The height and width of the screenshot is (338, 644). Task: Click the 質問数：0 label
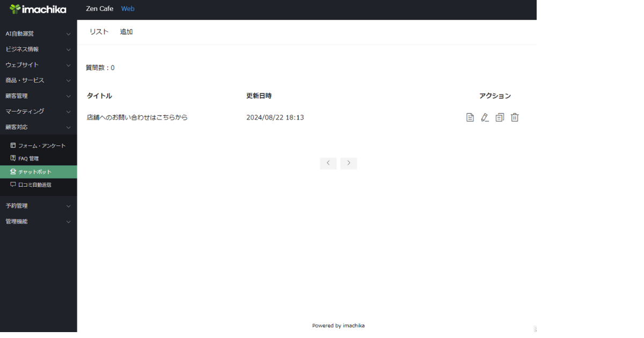coord(100,68)
